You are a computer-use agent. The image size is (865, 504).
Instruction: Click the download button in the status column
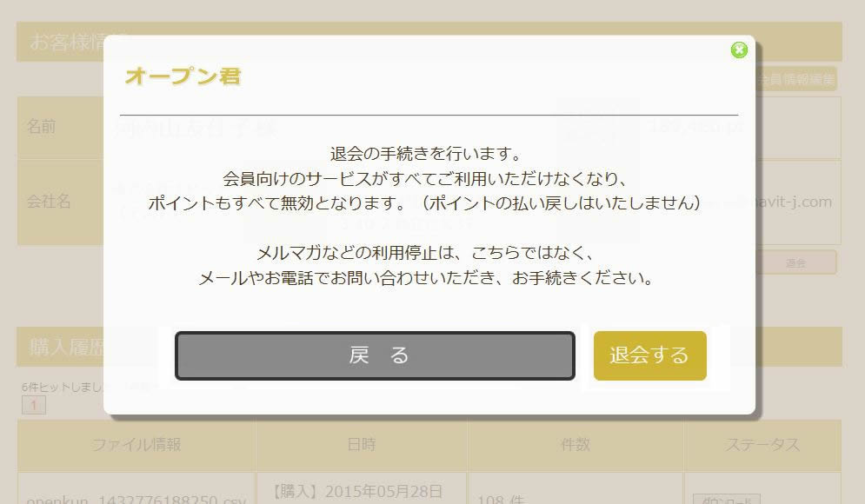click(x=727, y=500)
